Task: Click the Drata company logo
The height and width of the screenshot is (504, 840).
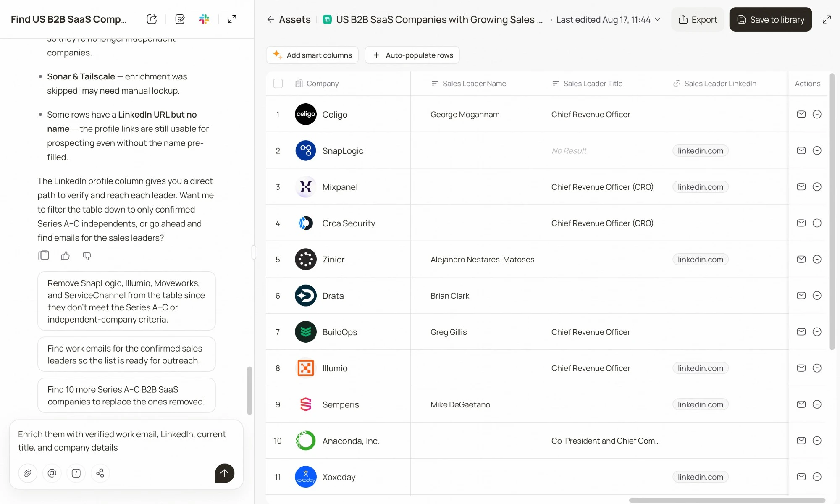Action: coord(306,296)
